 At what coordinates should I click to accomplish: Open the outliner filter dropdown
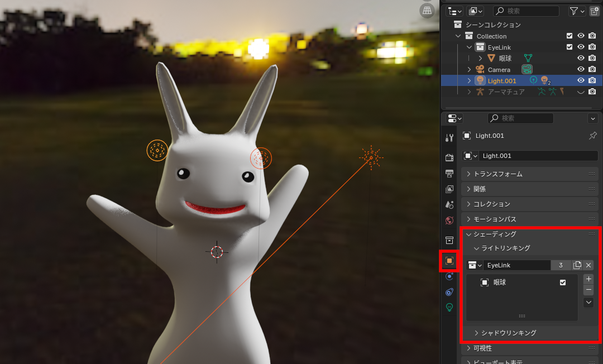577,11
